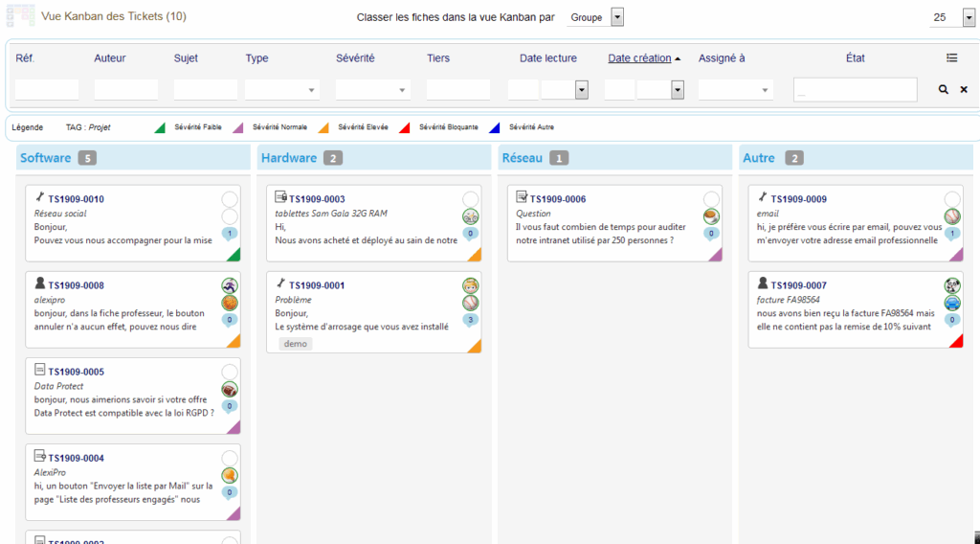Expand the Sévérité filter dropdown
The height and width of the screenshot is (544, 980).
(x=372, y=90)
